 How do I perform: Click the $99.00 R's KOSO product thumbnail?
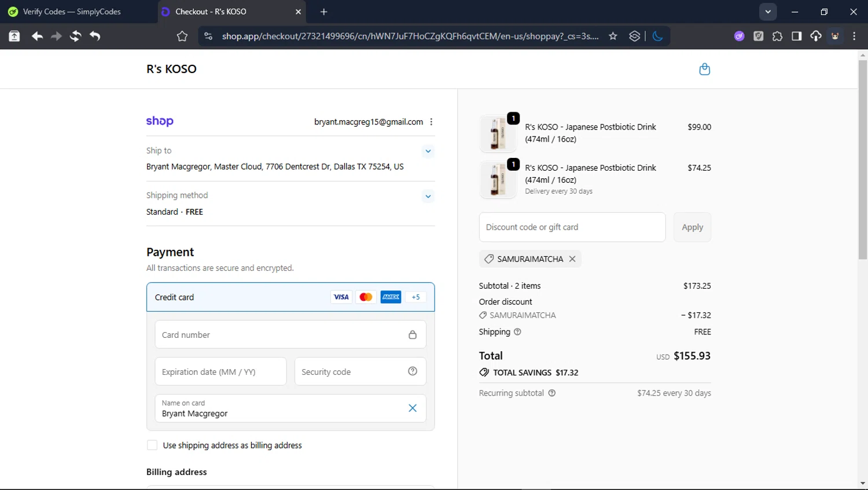click(498, 133)
